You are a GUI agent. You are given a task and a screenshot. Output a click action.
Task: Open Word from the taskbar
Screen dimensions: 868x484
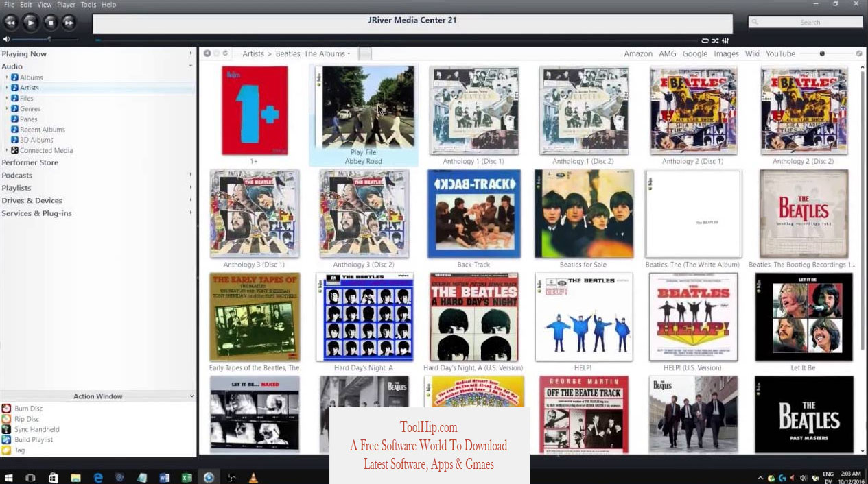tap(164, 477)
